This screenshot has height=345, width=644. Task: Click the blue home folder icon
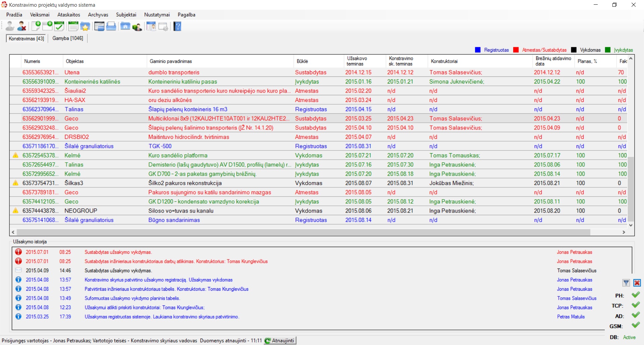coord(125,26)
